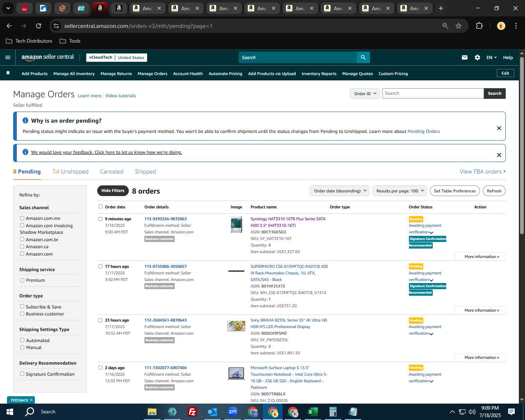The width and height of the screenshot is (525, 420).
Task: Open Manage Returns menu item
Action: (x=116, y=74)
